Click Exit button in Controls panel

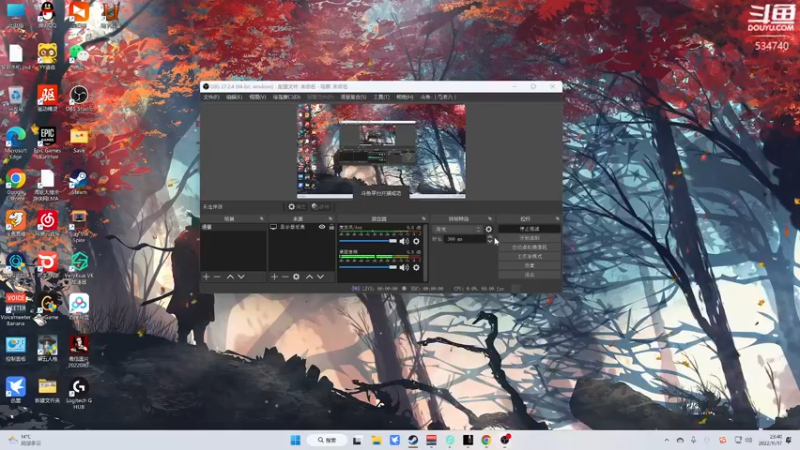[529, 274]
